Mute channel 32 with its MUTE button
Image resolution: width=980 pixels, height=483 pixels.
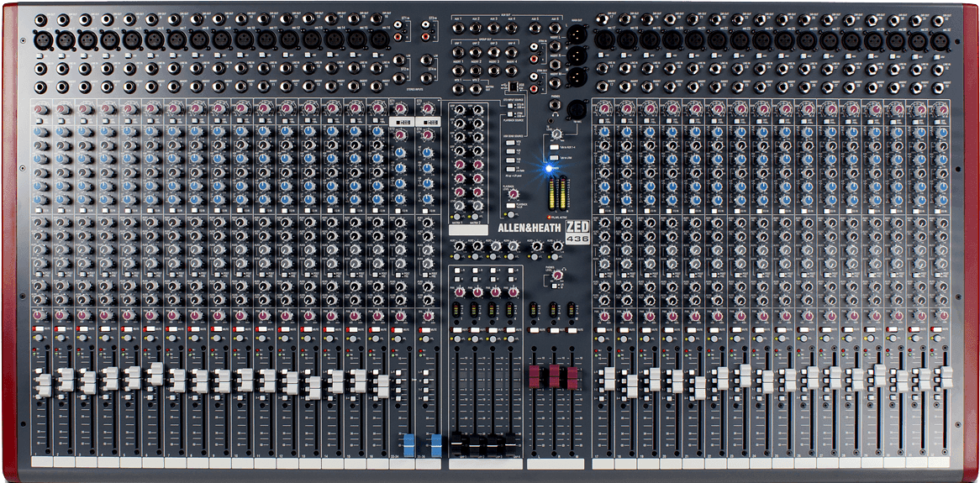[x=939, y=329]
